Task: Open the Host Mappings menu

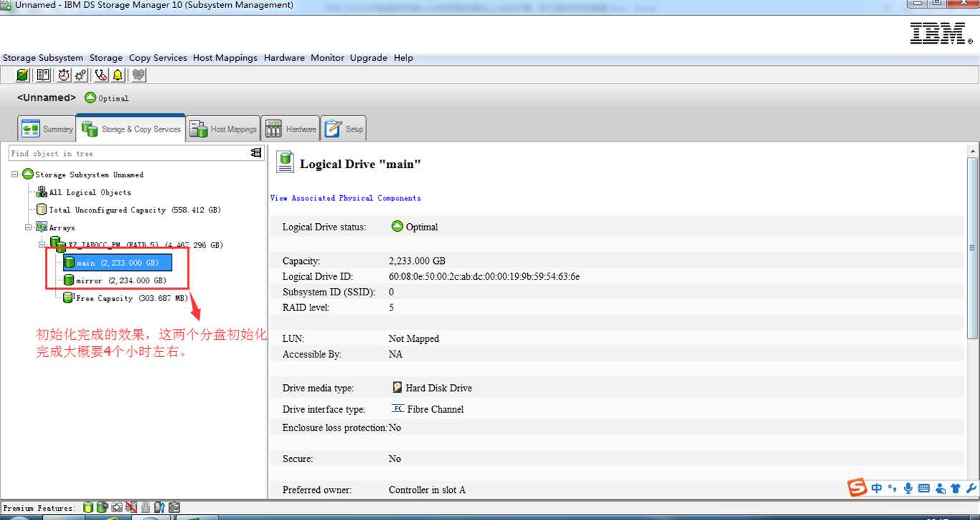Action: click(225, 58)
